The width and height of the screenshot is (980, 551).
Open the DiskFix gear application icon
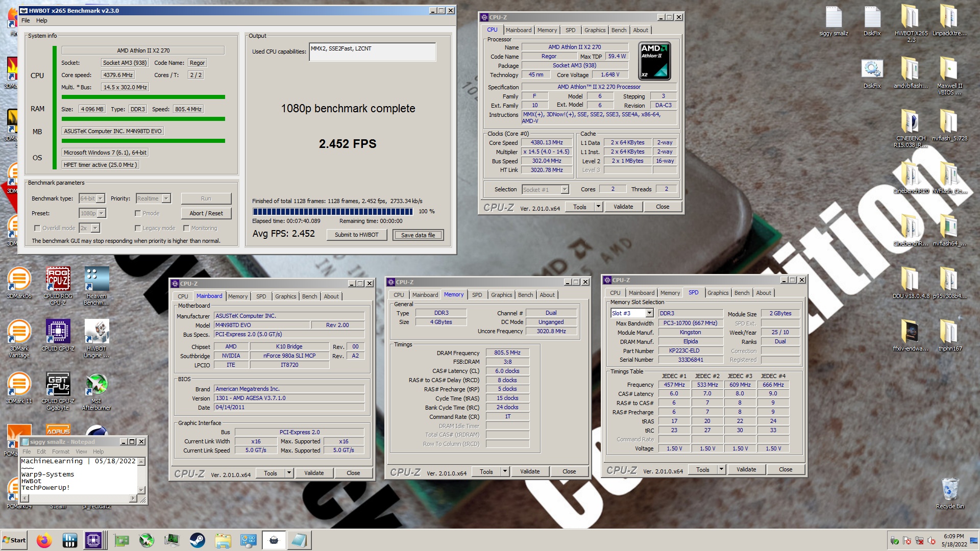point(872,73)
